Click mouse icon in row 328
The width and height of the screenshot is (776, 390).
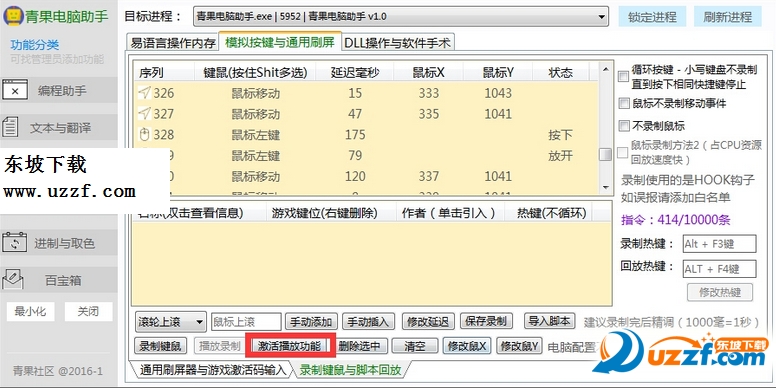(x=145, y=134)
